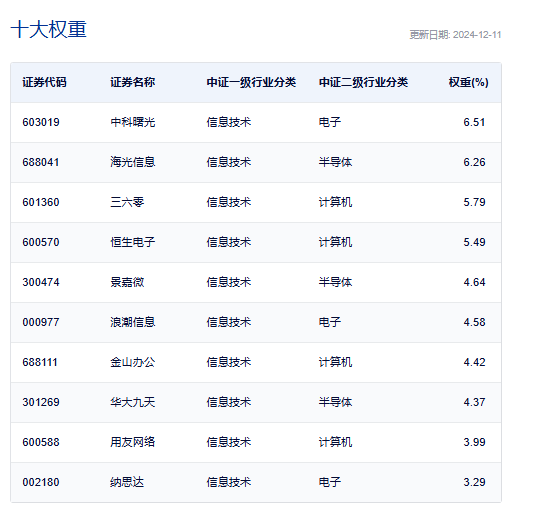The width and height of the screenshot is (539, 524).
Task: Select the 中科曙光 security name
Action: (133, 122)
